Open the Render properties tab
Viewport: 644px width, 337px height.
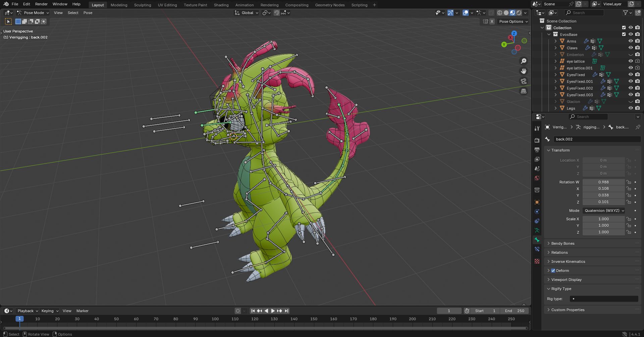coord(537,140)
